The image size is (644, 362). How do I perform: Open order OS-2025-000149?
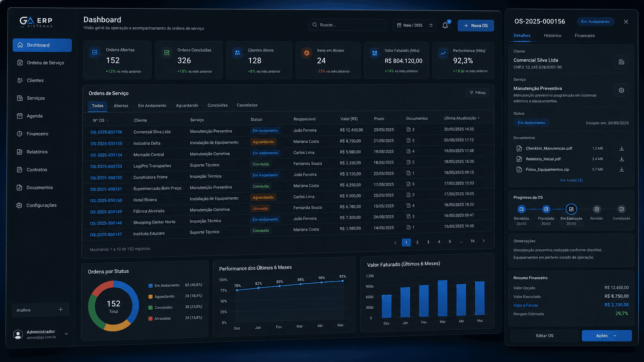pos(106,212)
